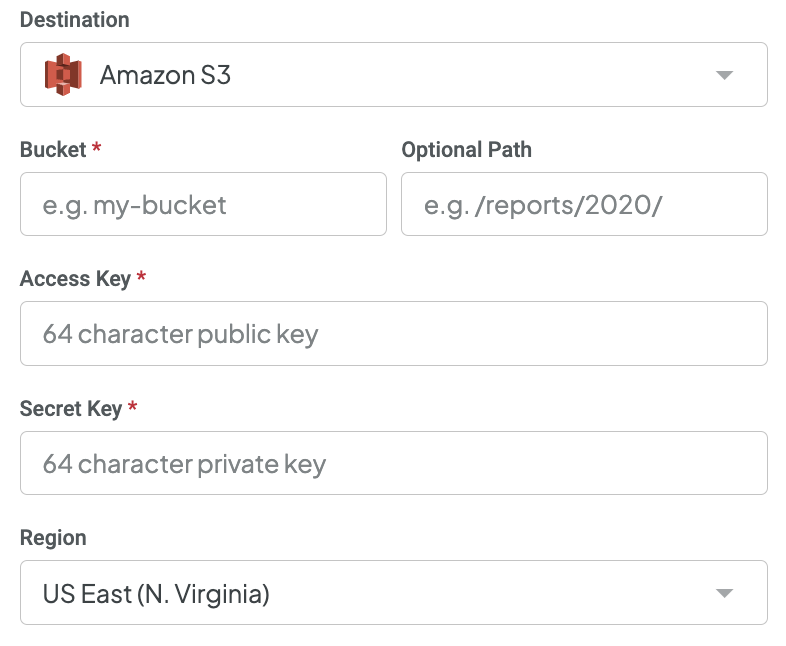Screen dimensions: 786x646
Task: Click the Region label
Action: click(x=53, y=538)
